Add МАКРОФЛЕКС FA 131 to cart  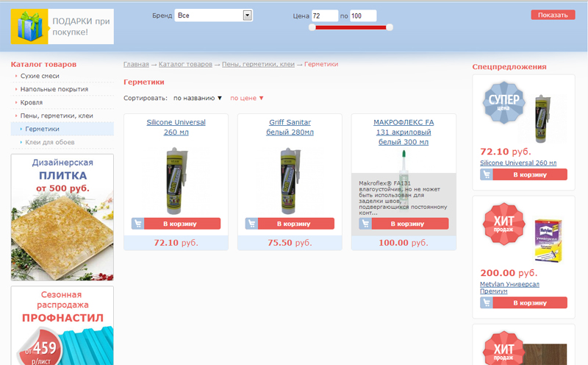tap(410, 224)
